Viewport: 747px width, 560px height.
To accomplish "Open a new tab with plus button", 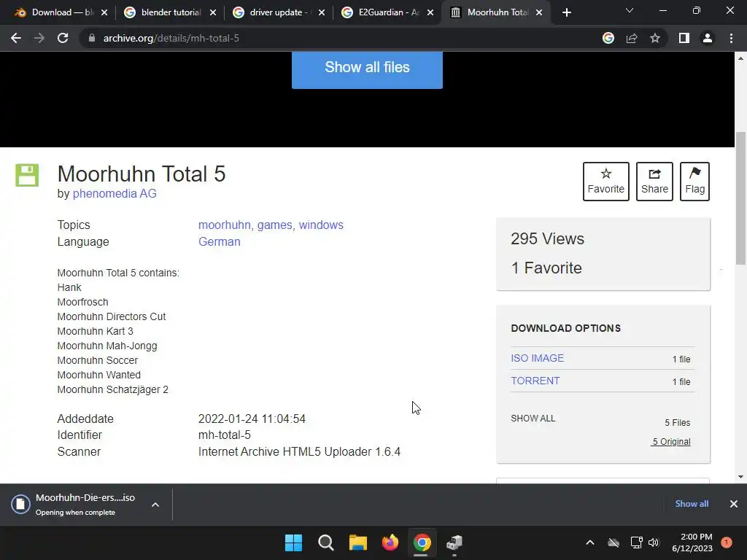I will (x=566, y=13).
